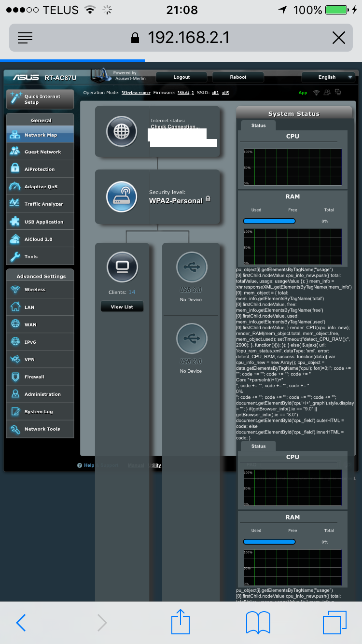Click the Check Connection status text
Image resolution: width=362 pixels, height=644 pixels.
tap(175, 127)
